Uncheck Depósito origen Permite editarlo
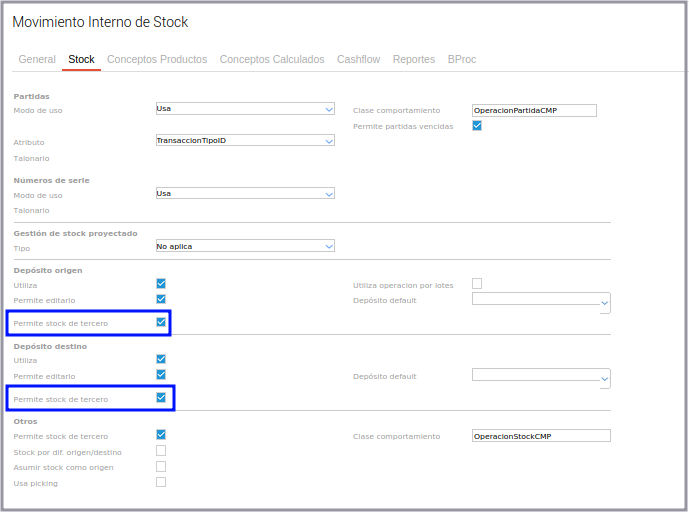The width and height of the screenshot is (689, 512). [x=161, y=299]
